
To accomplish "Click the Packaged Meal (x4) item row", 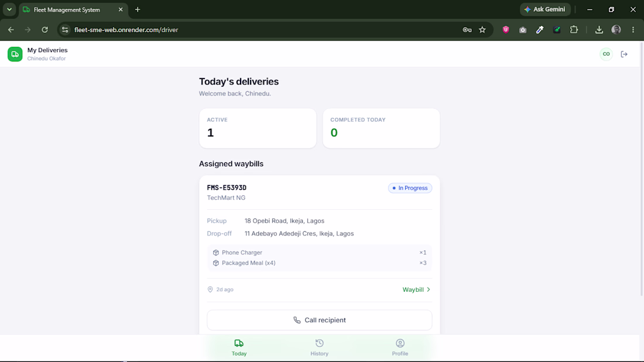I will point(320,263).
